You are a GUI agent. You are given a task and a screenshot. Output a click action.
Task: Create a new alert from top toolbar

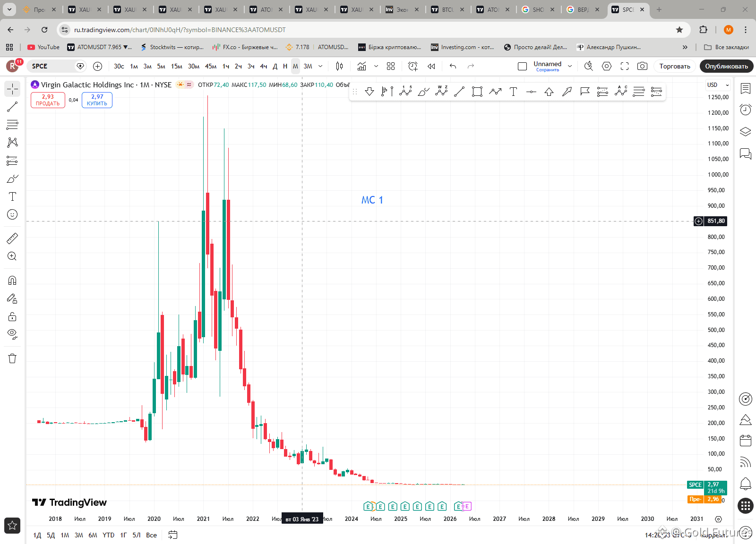pos(413,67)
